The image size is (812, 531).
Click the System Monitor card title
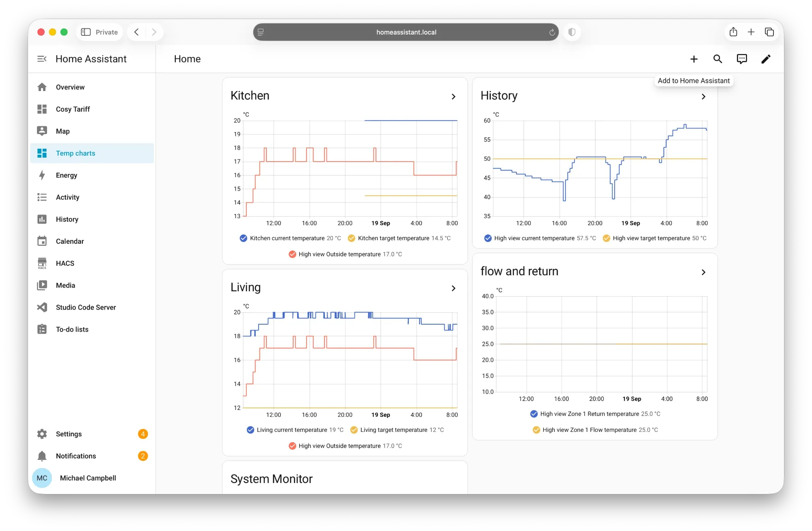point(271,479)
